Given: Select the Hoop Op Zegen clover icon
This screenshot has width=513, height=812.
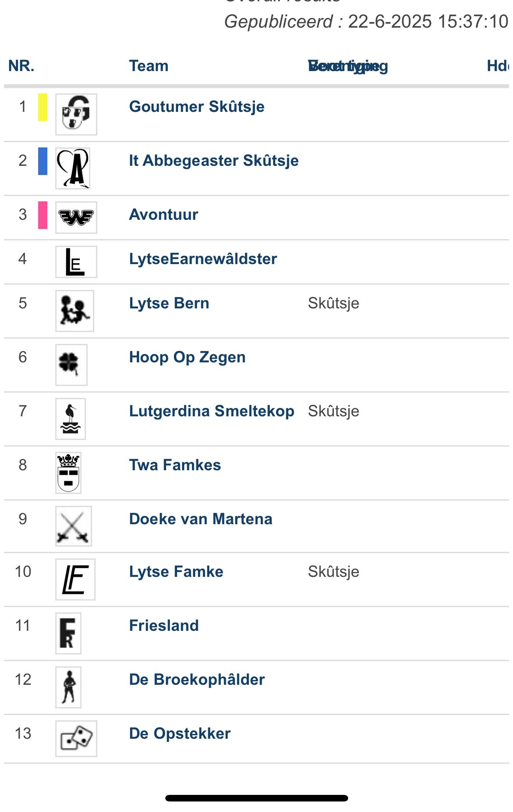Looking at the screenshot, I should [x=71, y=365].
